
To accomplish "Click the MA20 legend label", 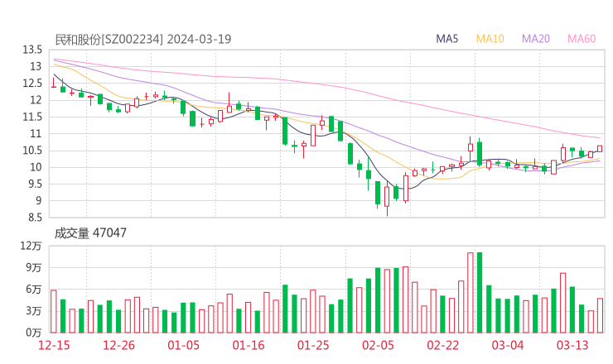I will 536,39.
